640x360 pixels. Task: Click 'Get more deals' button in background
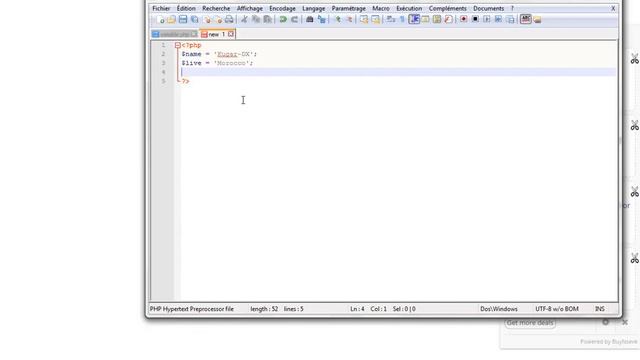point(530,323)
